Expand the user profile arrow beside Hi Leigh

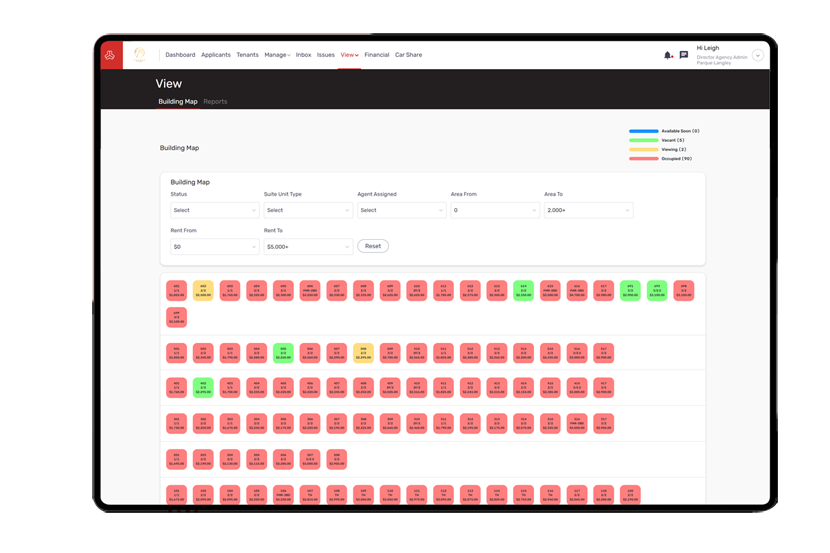tap(758, 56)
